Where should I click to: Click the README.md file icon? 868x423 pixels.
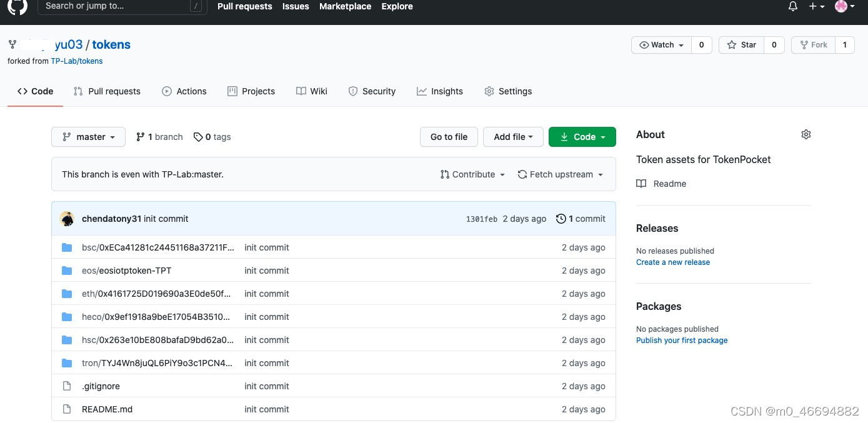coord(67,409)
